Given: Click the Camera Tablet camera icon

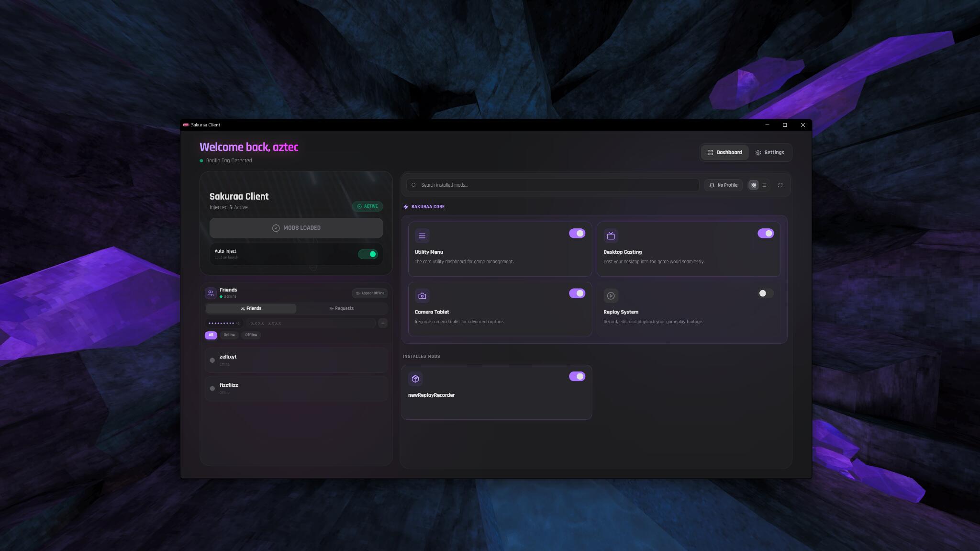Looking at the screenshot, I should point(422,296).
